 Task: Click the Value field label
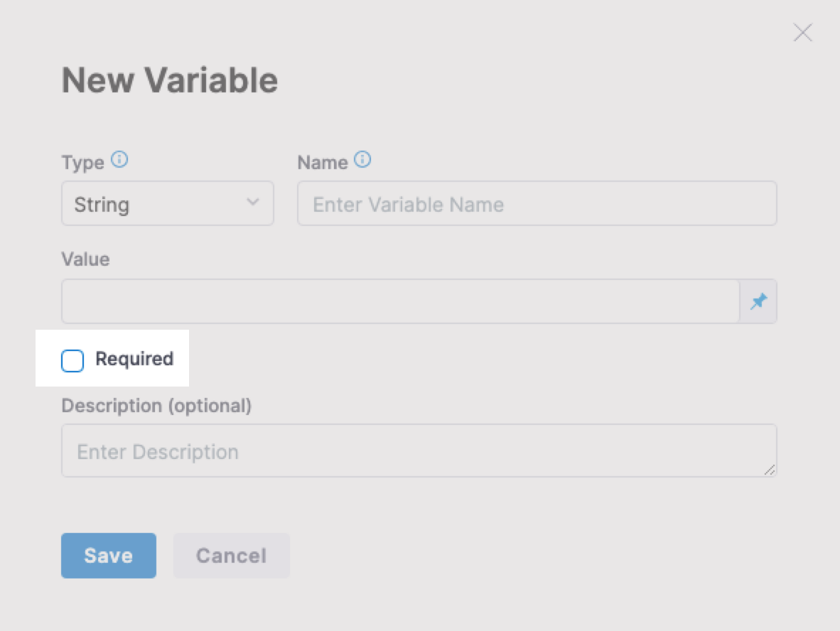coord(85,259)
